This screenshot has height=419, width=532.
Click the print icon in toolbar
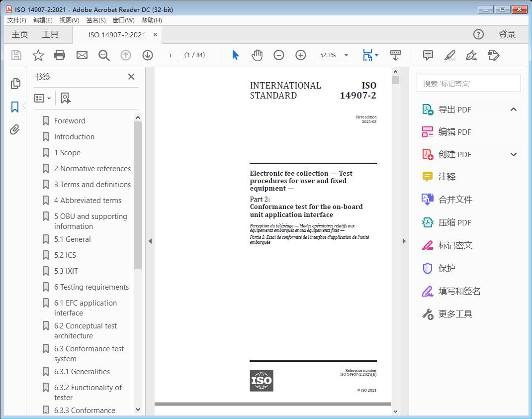point(60,55)
